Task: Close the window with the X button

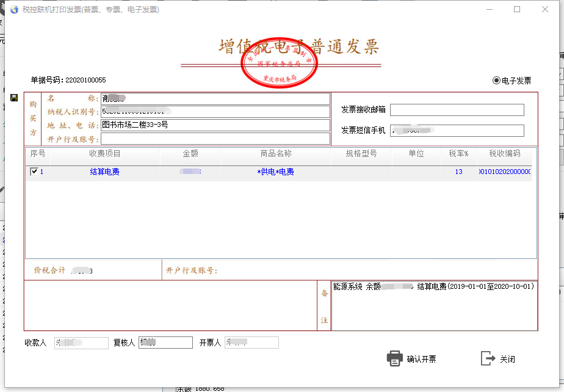Action: pos(545,9)
